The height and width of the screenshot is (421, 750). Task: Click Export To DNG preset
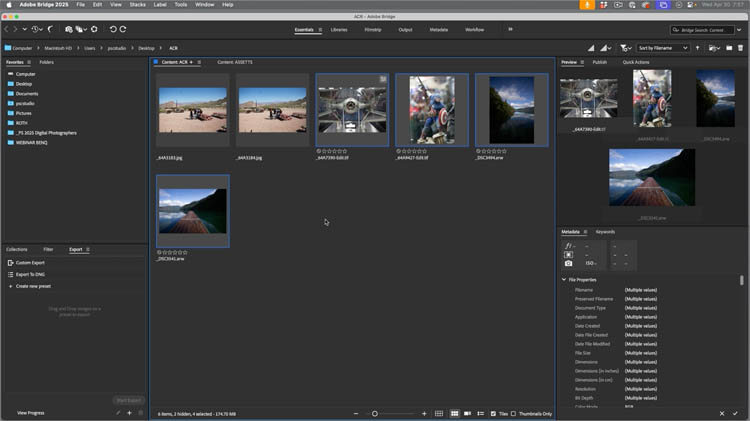(30, 274)
